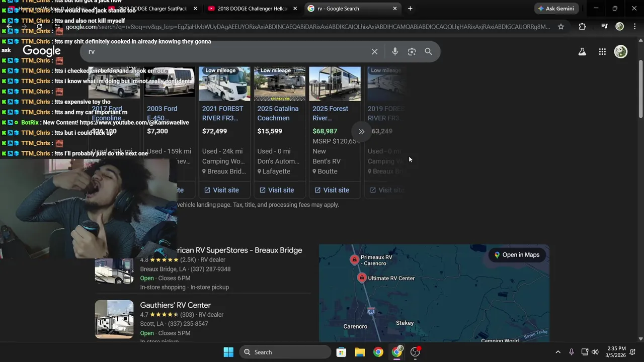
Task: Click into the Google search field containing rv
Action: pyautogui.click(x=226, y=52)
